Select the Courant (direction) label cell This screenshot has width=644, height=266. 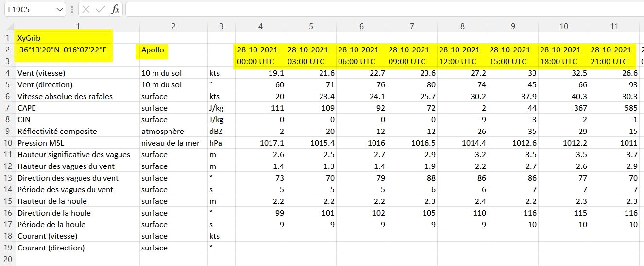click(78, 248)
